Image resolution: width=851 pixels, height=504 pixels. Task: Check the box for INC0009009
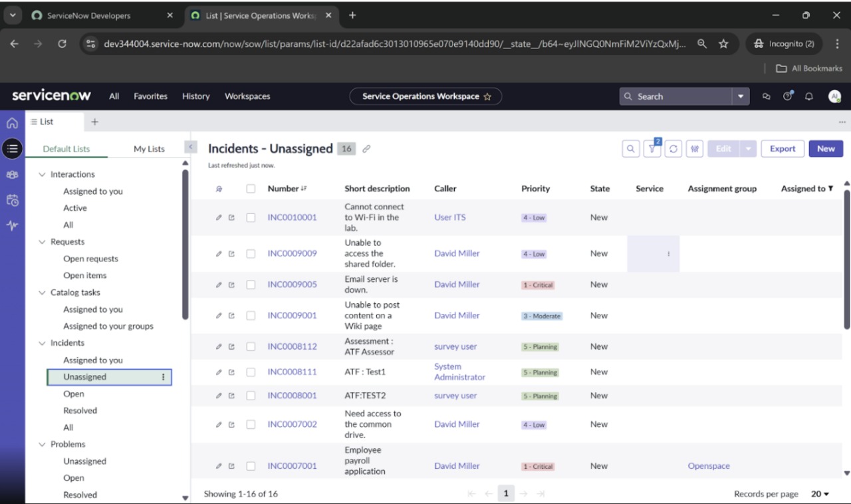point(251,253)
